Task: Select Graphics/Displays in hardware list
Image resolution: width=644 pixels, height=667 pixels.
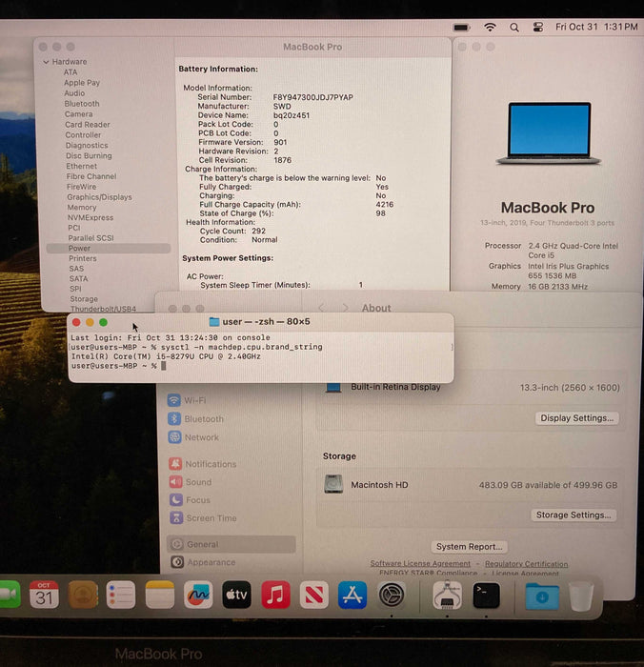Action: pos(99,197)
